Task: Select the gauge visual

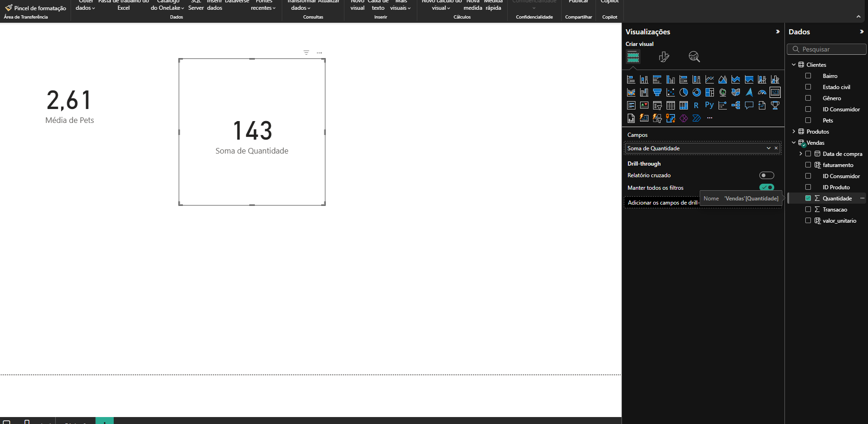Action: pyautogui.click(x=762, y=93)
